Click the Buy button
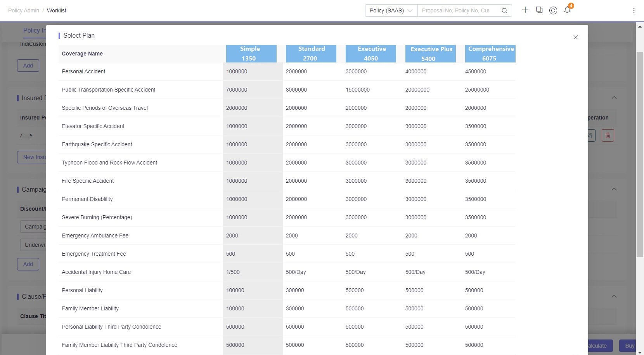This screenshot has height=355, width=644. click(x=627, y=346)
